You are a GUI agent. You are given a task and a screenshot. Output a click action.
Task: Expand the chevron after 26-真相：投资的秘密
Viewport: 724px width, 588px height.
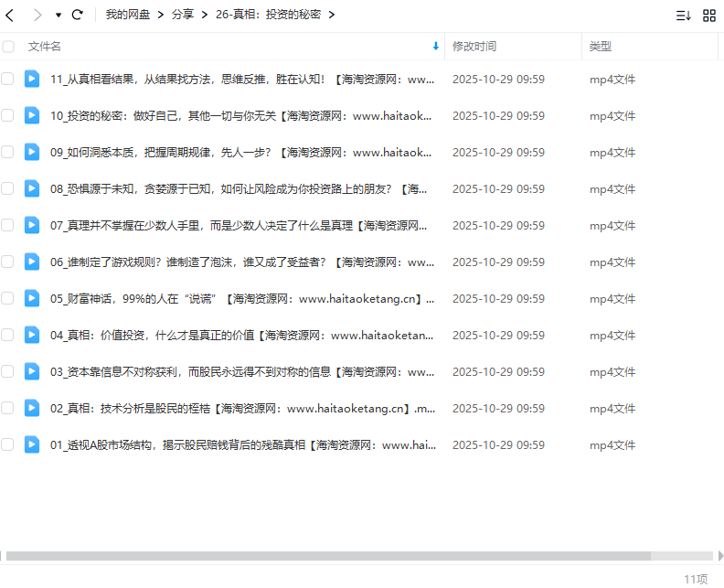pos(331,15)
